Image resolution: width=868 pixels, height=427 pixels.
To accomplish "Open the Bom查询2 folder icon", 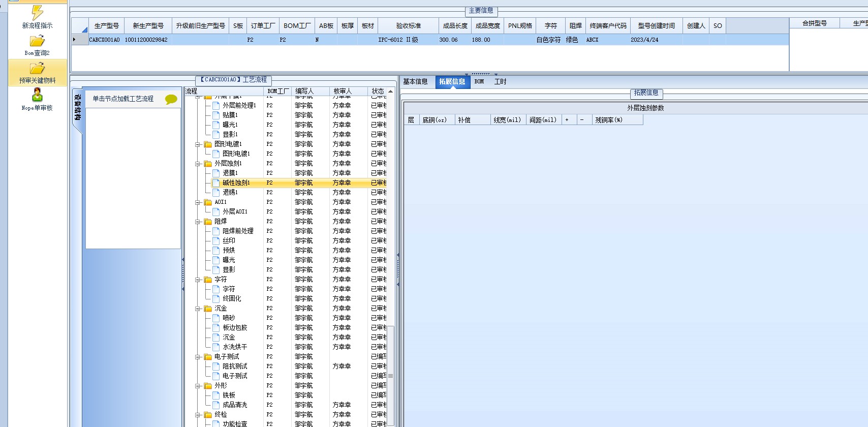I will (37, 41).
